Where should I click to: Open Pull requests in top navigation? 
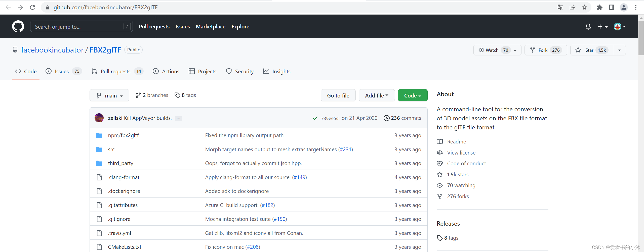154,26
